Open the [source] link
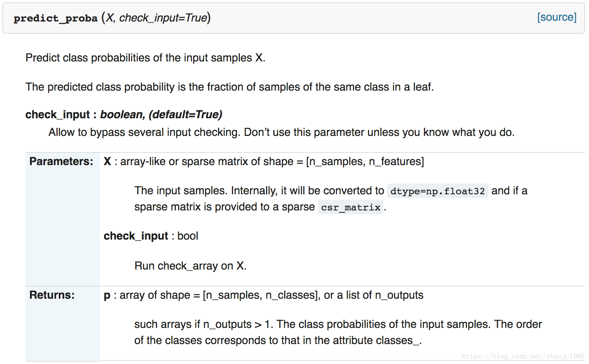Image resolution: width=589 pixels, height=364 pixels. (556, 17)
